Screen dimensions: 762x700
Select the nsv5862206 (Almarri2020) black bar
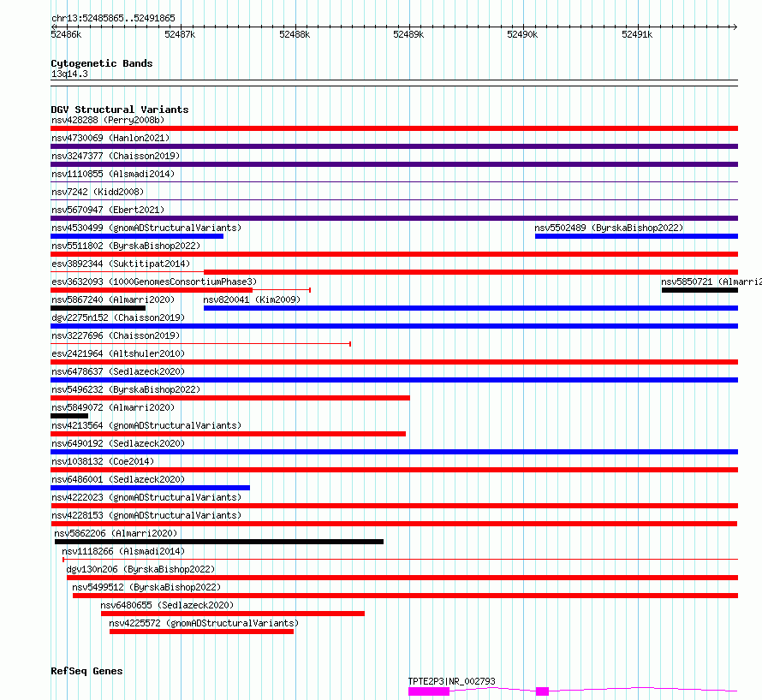click(219, 542)
